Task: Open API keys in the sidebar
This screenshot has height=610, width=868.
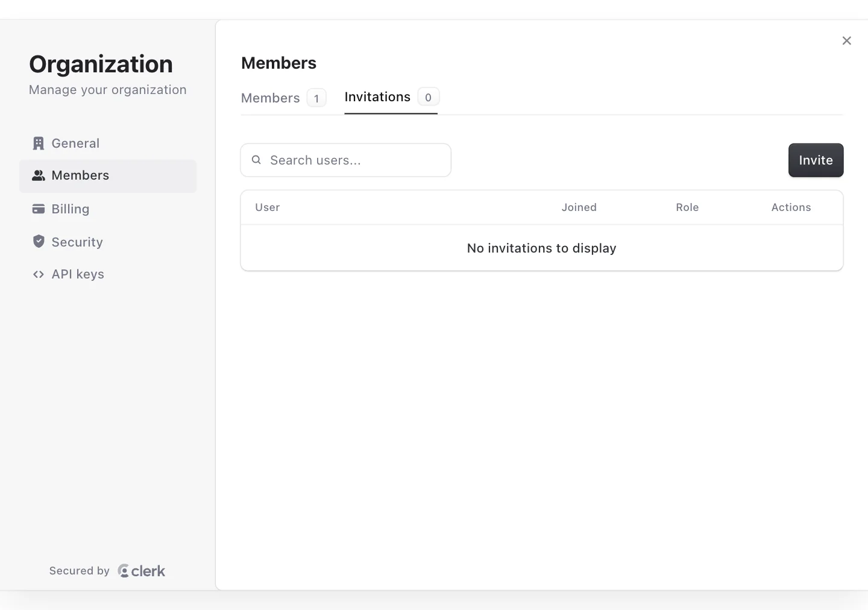Action: tap(108, 274)
